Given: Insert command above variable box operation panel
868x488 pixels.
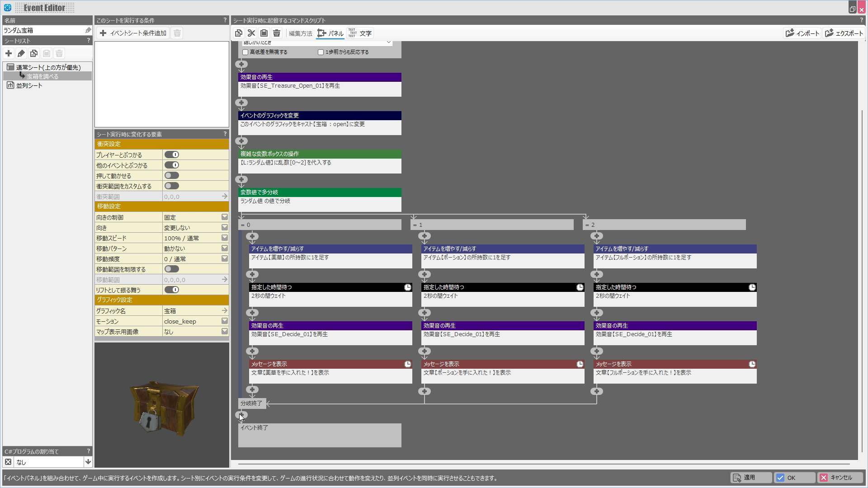Looking at the screenshot, I should [x=241, y=141].
